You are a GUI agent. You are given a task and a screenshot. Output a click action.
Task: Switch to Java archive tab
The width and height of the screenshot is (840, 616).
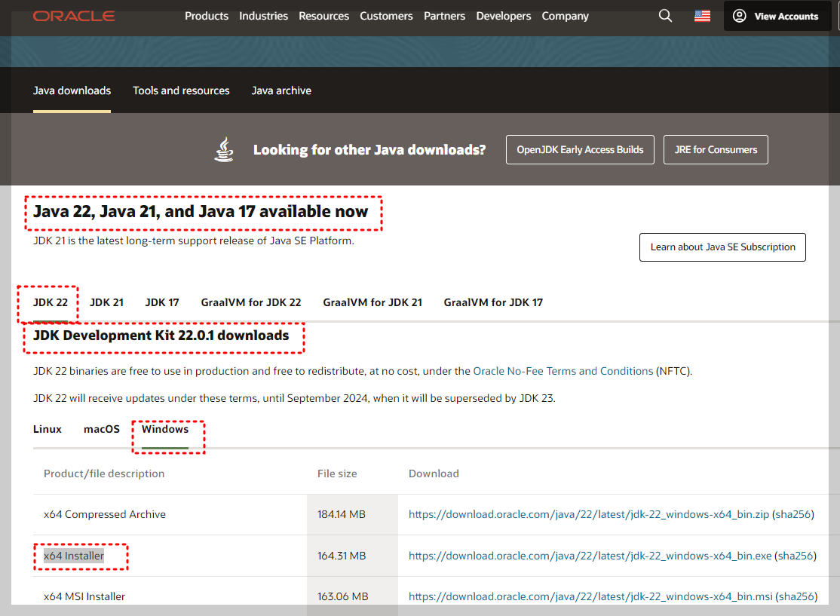(281, 90)
